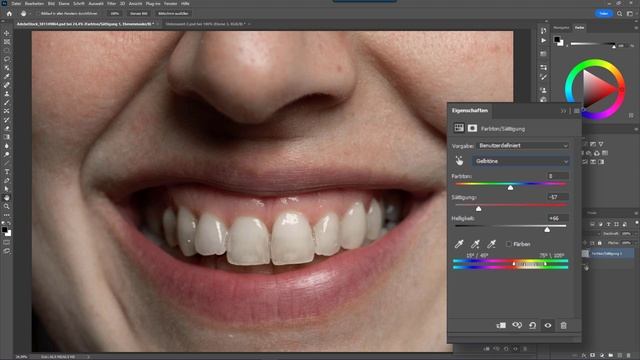This screenshot has height=360, width=640.
Task: Open the Gelbtöne color range dropdown
Action: [x=521, y=161]
